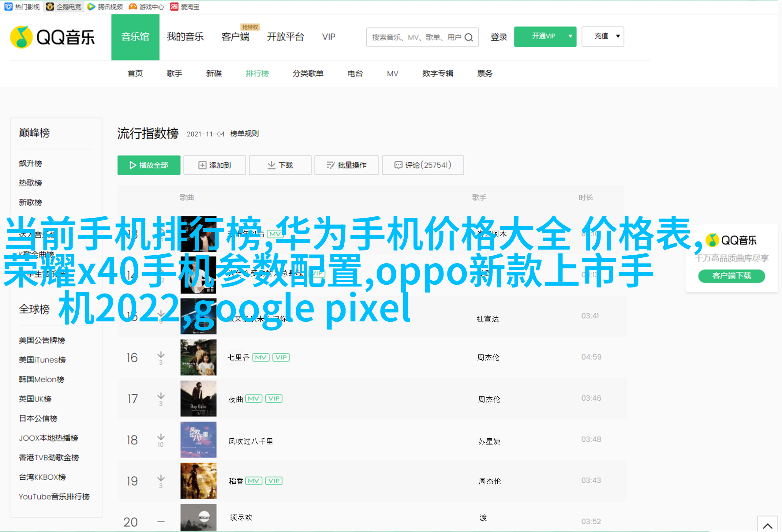Open 热门影视 shortcut in top bar

22,7
